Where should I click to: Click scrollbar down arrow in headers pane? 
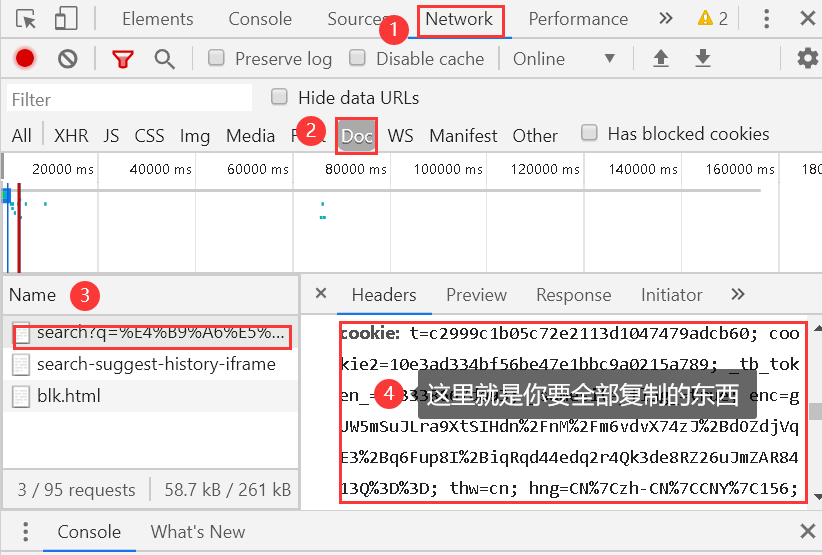(x=817, y=496)
